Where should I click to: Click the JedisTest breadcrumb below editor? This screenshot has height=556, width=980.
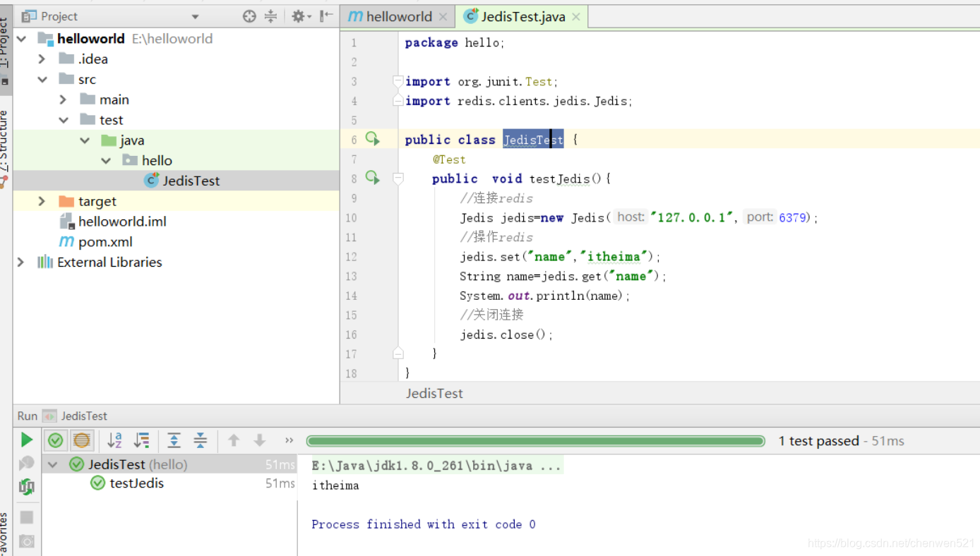pyautogui.click(x=434, y=394)
